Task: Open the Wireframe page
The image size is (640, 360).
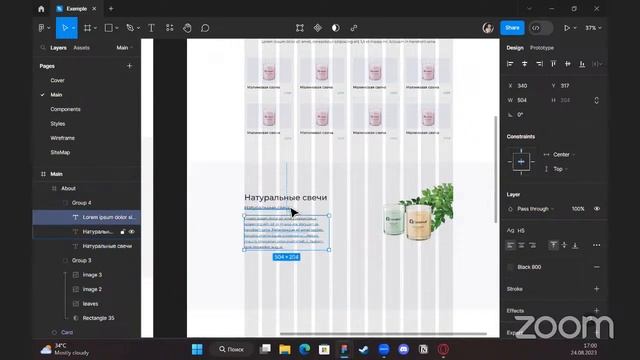Action: pyautogui.click(x=62, y=138)
